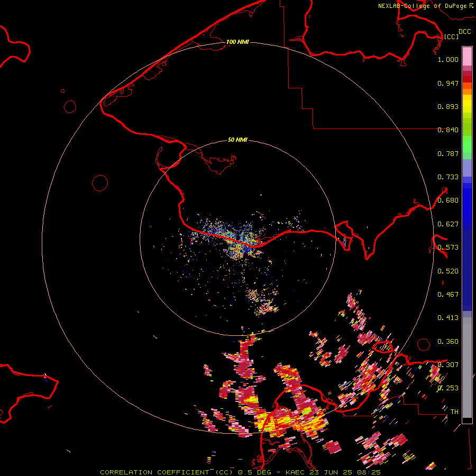Click the 50 NMI range ring label
Viewport: 476px width, 476px height.
[237, 140]
